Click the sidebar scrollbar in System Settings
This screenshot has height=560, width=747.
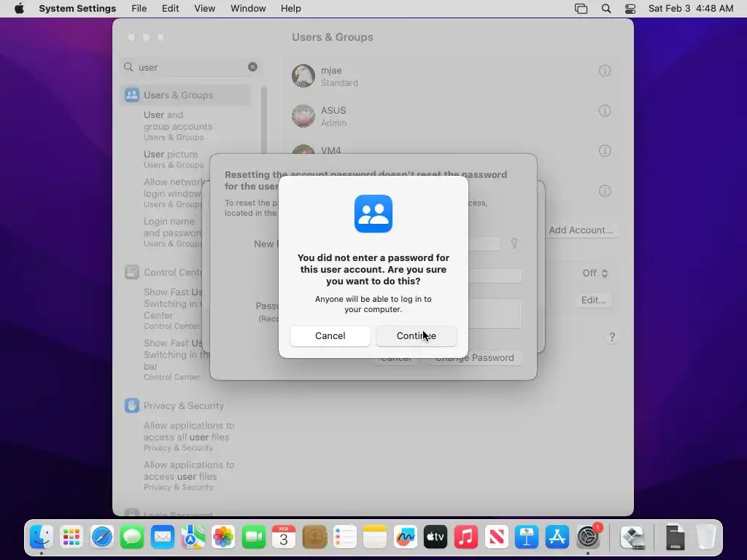tap(264, 119)
